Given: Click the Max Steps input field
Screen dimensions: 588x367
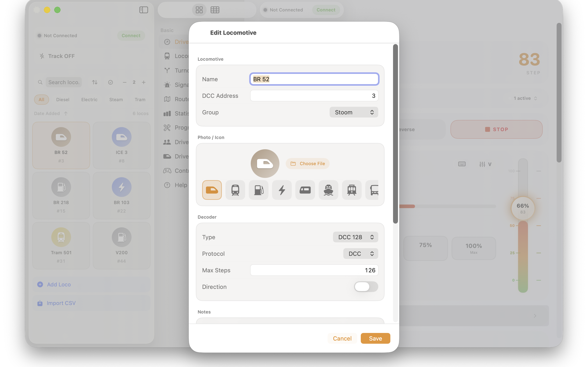Looking at the screenshot, I should click(x=314, y=270).
